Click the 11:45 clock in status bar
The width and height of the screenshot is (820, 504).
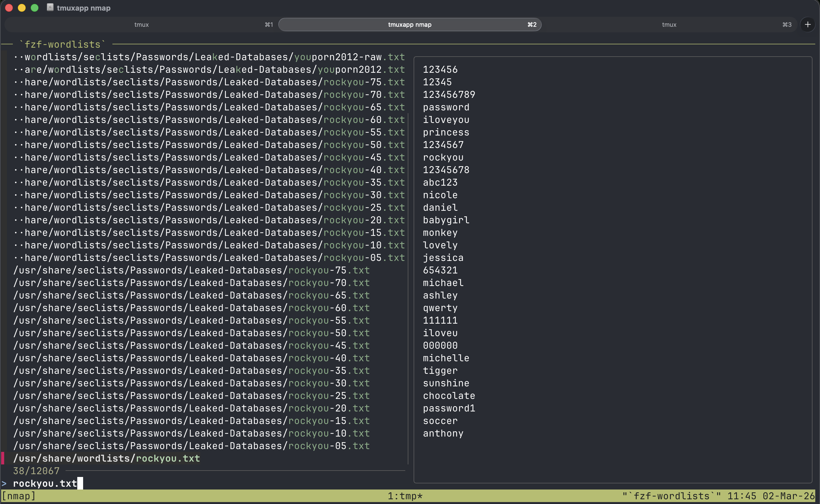742,496
